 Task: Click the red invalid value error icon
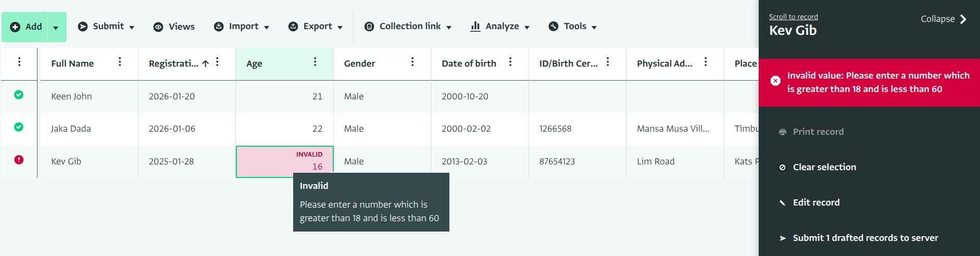click(775, 81)
